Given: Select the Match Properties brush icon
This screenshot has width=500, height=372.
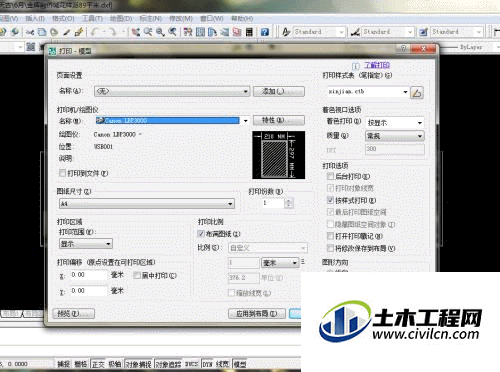Looking at the screenshot, I should click(x=67, y=32).
